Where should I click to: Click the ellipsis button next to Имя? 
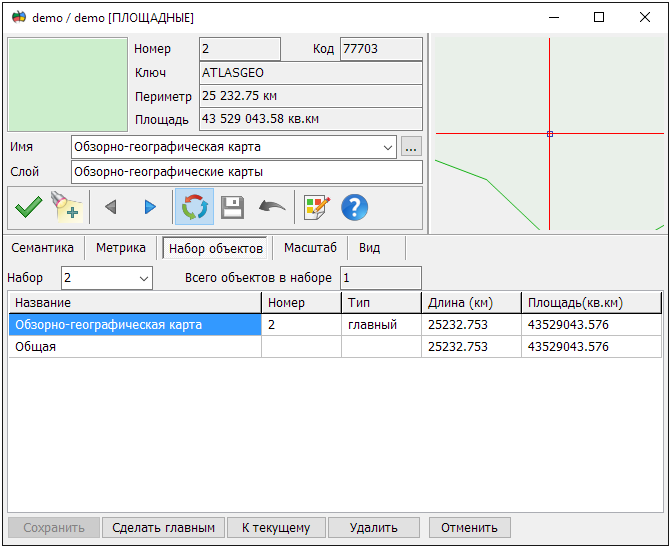[x=410, y=147]
